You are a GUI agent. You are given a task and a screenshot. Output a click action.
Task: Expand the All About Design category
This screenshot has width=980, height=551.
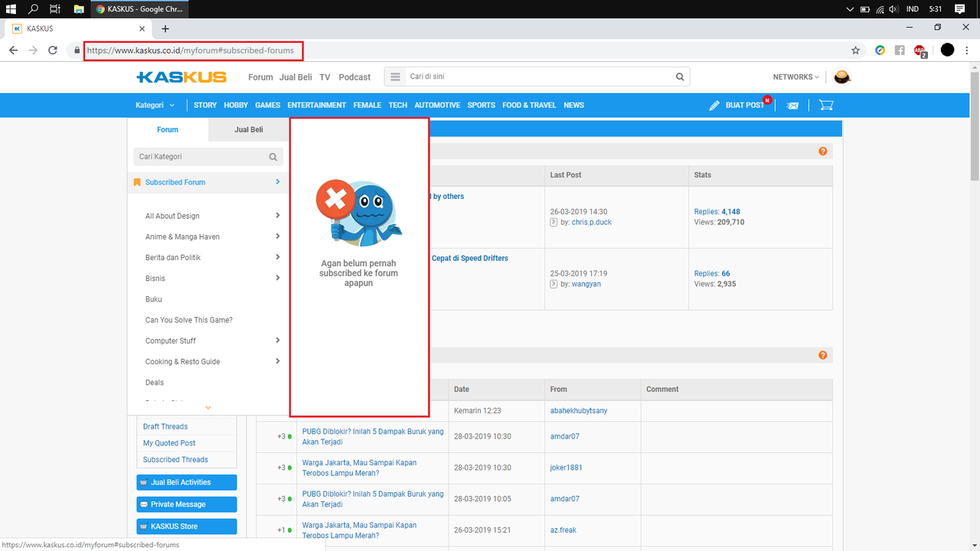pyautogui.click(x=277, y=216)
